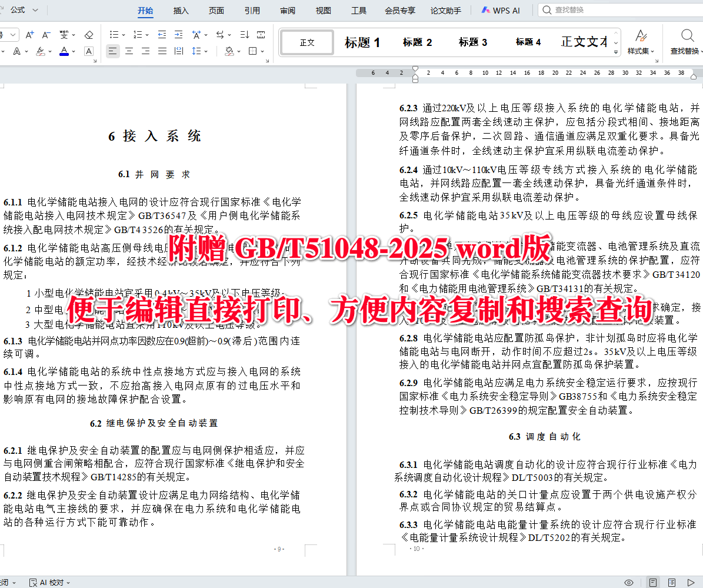Click the line spacing icon
The image size is (703, 588).
click(196, 51)
